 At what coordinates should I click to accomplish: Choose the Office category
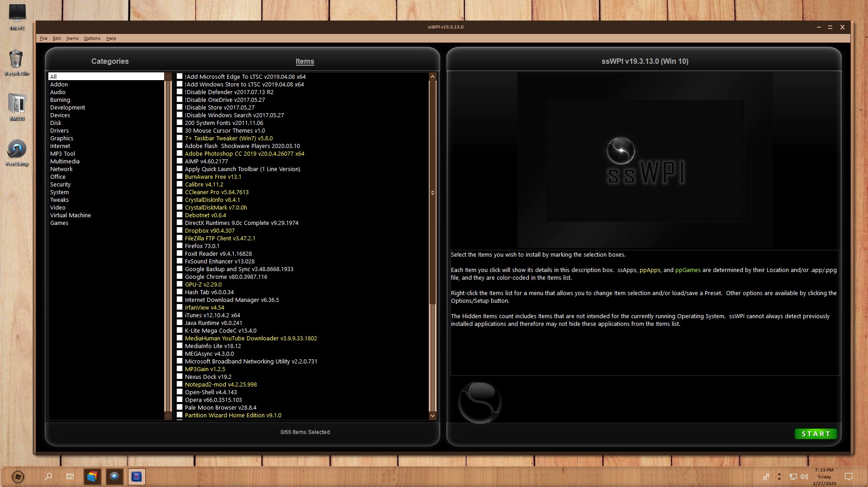58,177
